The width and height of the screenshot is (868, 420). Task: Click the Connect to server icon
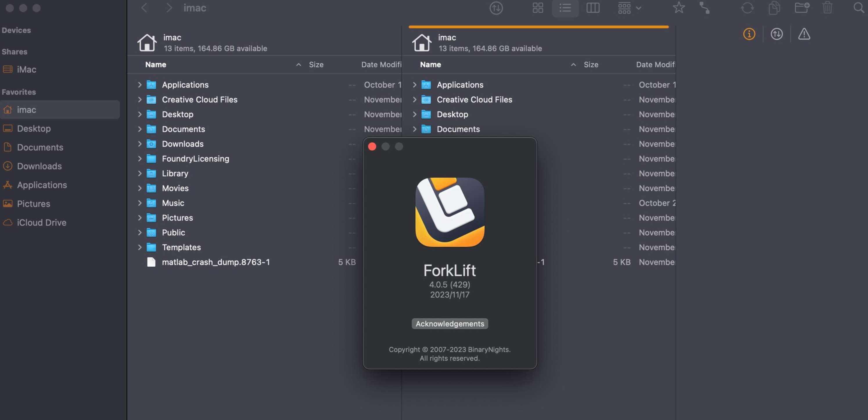click(x=705, y=8)
